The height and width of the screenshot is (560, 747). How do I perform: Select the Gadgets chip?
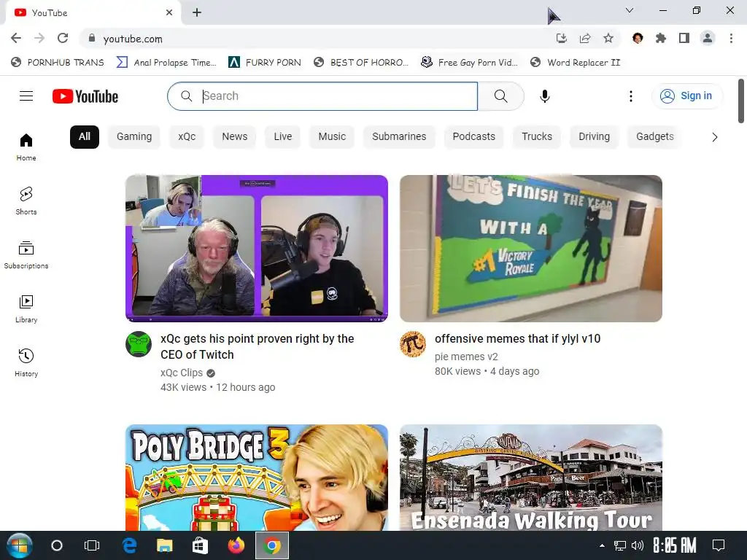(655, 137)
